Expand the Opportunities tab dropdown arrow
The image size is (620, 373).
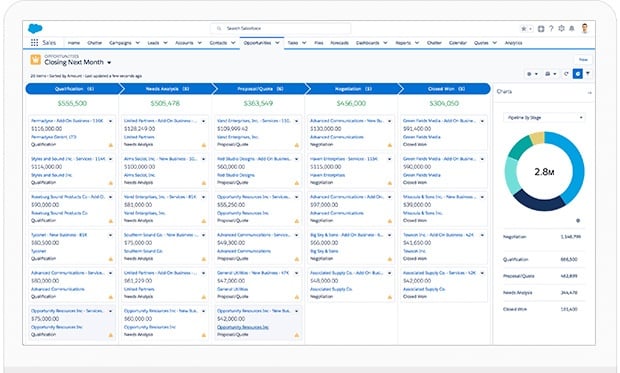tap(277, 43)
